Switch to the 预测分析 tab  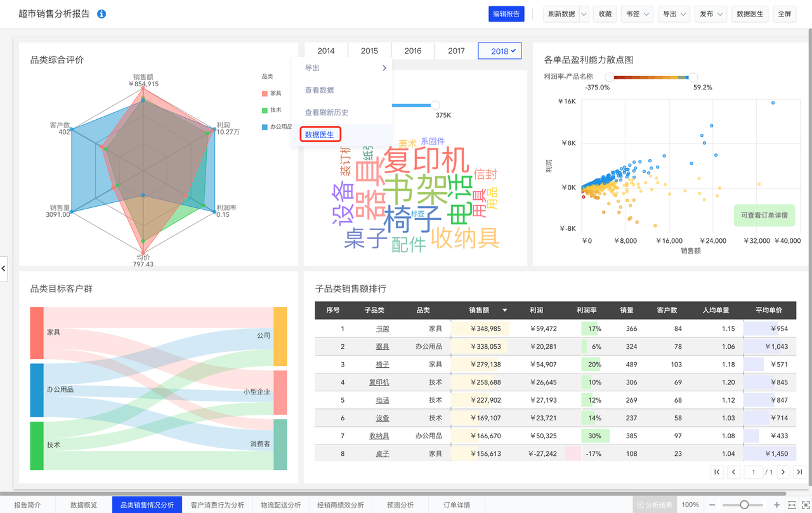click(400, 505)
